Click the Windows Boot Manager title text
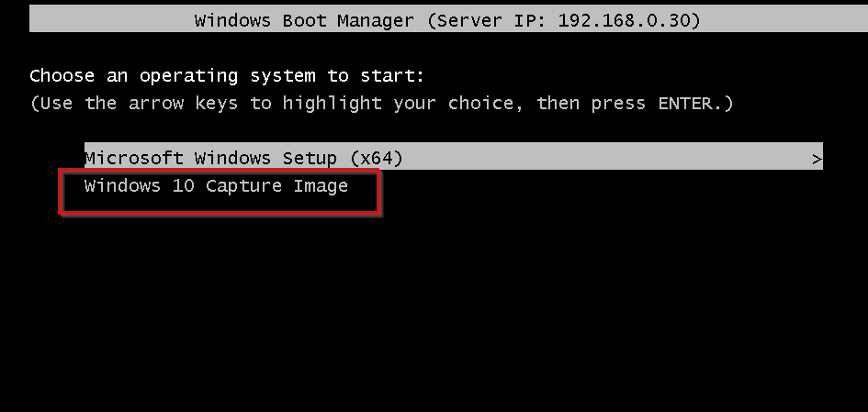The width and height of the screenshot is (868, 412). tap(307, 20)
